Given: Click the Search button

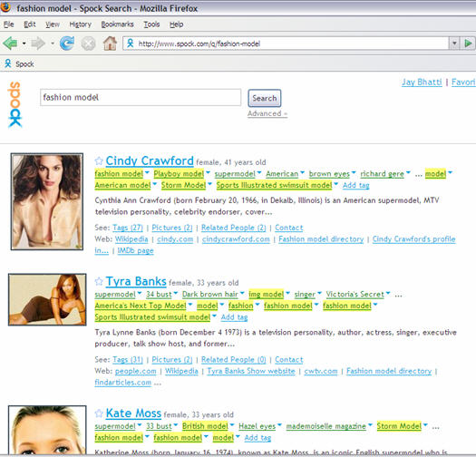Looking at the screenshot, I should pos(265,98).
